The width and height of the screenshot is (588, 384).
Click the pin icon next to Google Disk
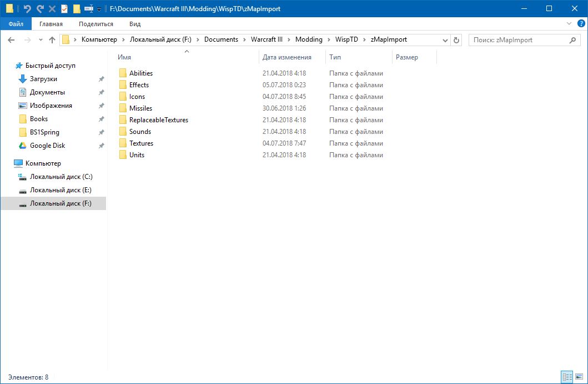101,146
